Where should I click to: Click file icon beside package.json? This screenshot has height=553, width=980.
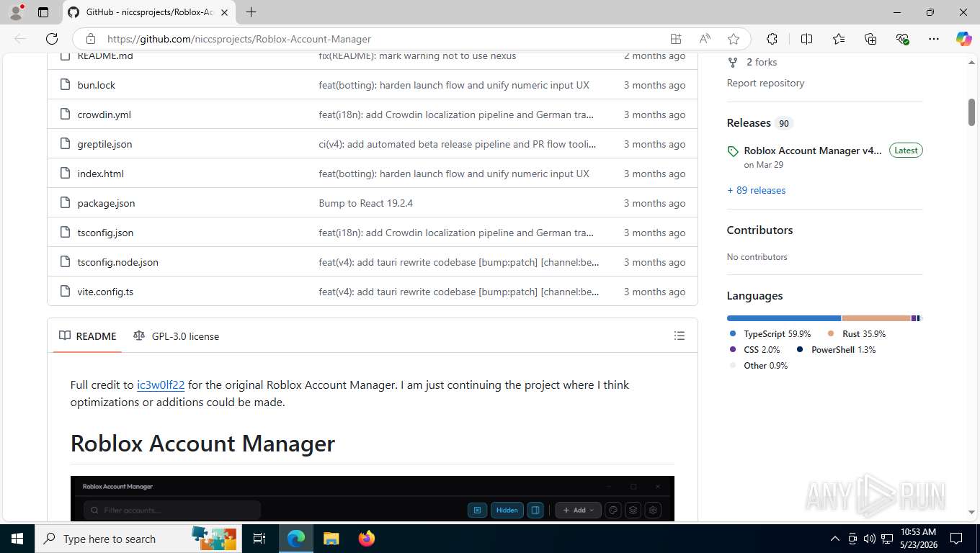[65, 203]
